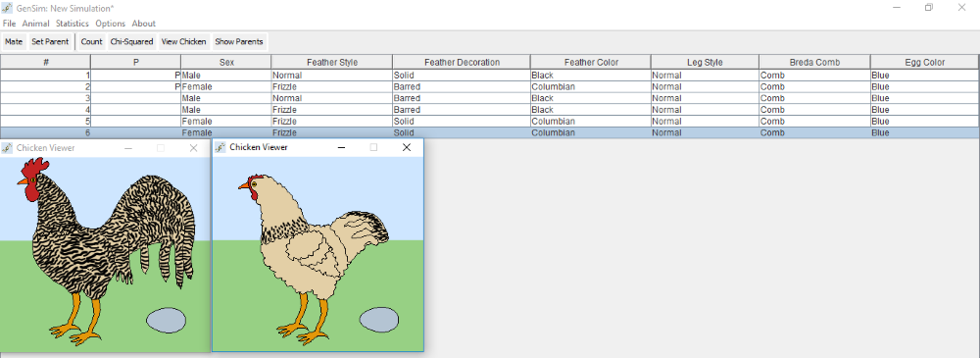Click the # column header

pyautogui.click(x=46, y=62)
